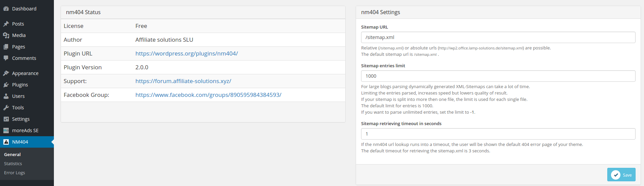Click the Comments bubble icon
644x186 pixels.
(x=6, y=58)
